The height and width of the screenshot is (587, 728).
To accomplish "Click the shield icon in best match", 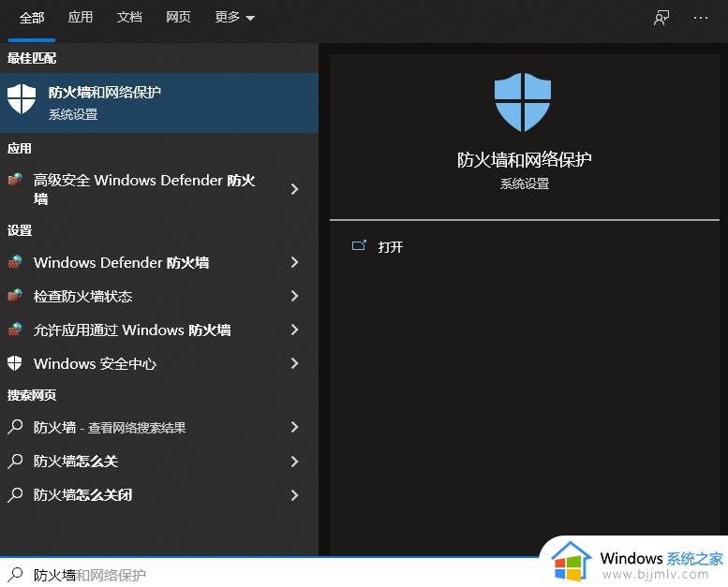I will pos(22,99).
